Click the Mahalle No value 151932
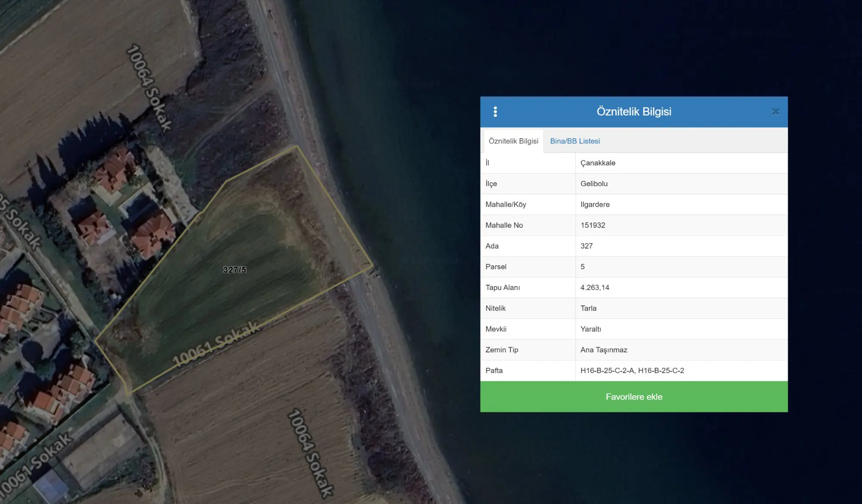The width and height of the screenshot is (862, 504). [x=593, y=225]
